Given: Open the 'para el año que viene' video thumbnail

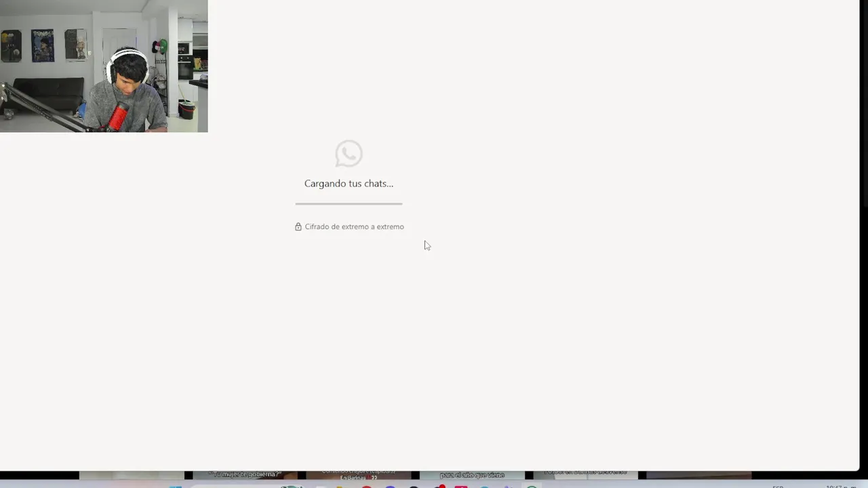Looking at the screenshot, I should click(x=472, y=475).
